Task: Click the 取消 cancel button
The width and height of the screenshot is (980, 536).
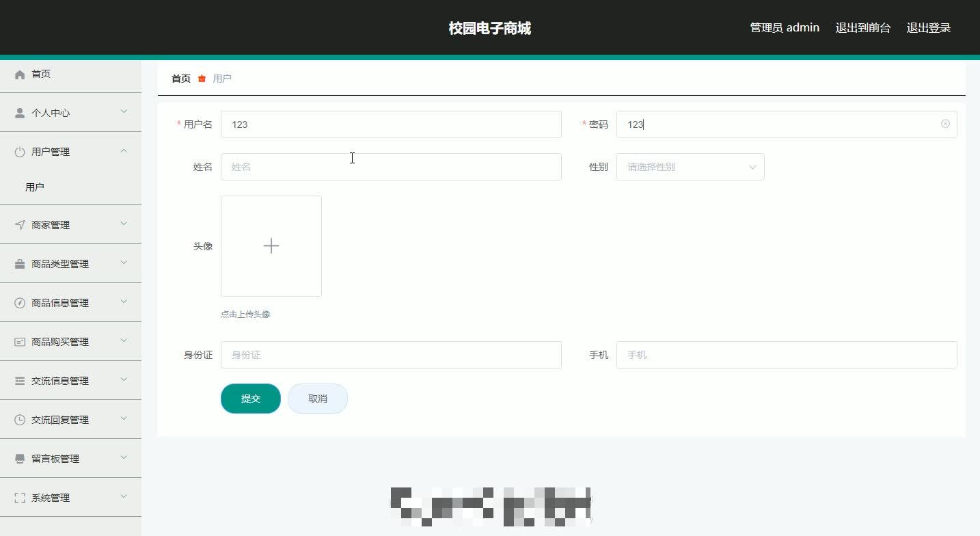Action: (x=318, y=399)
